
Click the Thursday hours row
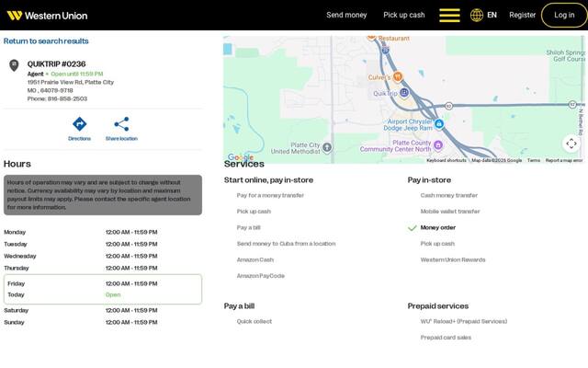(x=103, y=268)
